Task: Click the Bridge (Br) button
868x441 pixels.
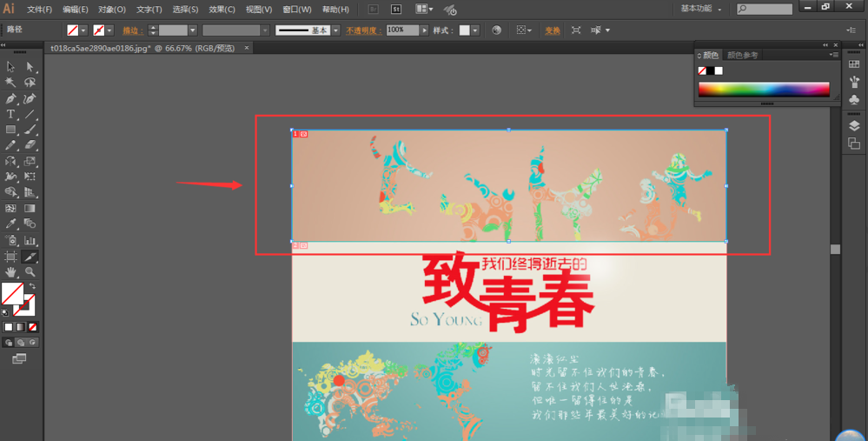Action: click(x=373, y=10)
